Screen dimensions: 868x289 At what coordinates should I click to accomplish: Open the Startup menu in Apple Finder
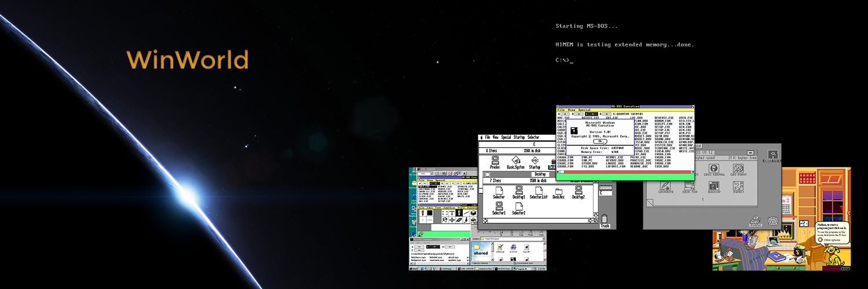click(519, 137)
